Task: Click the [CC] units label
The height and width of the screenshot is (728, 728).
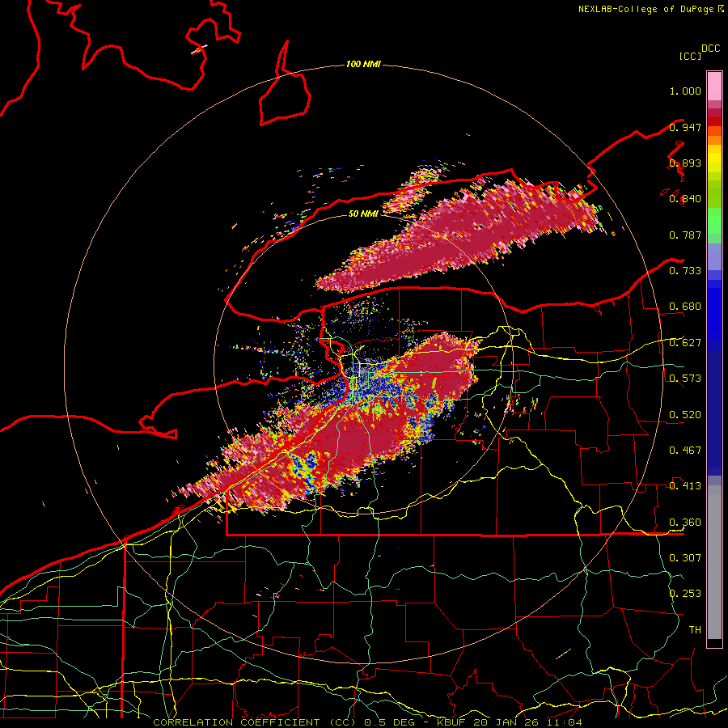Action: click(690, 56)
